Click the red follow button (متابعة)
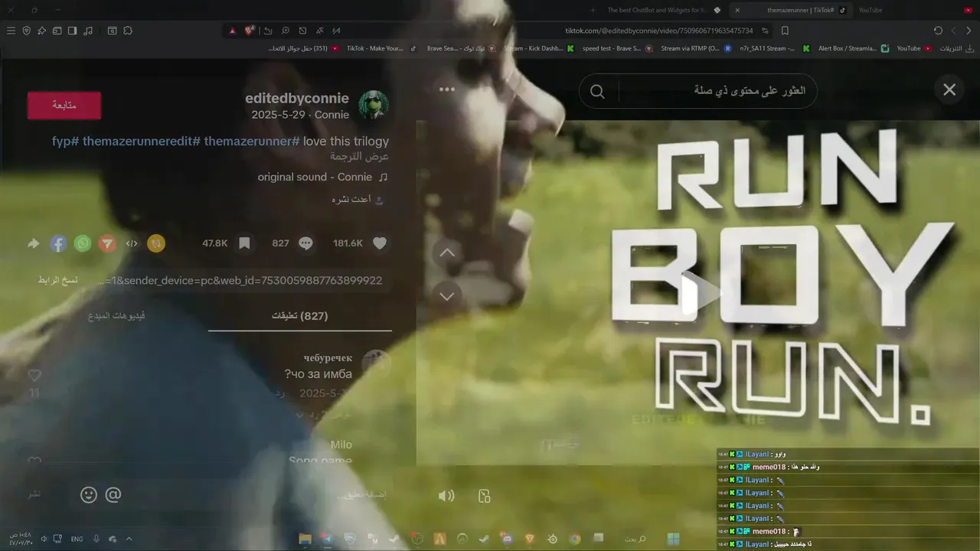 click(x=64, y=105)
